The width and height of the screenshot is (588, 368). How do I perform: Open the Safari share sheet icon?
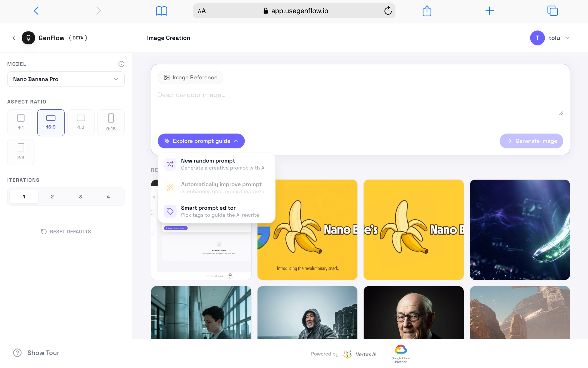427,11
